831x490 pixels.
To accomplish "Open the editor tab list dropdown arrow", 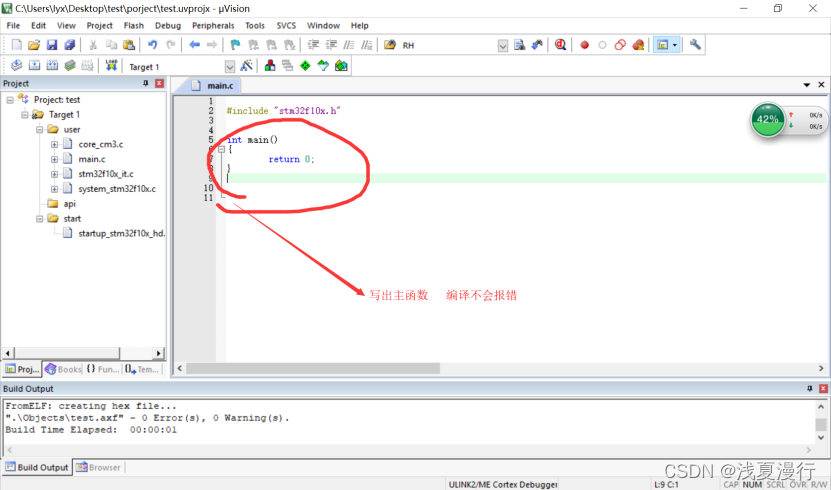I will click(807, 85).
